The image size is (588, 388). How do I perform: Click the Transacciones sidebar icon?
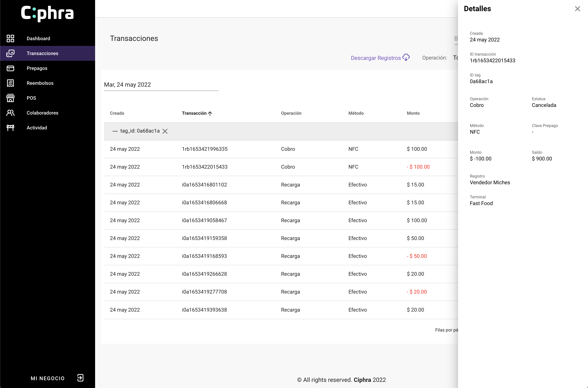[x=10, y=53]
